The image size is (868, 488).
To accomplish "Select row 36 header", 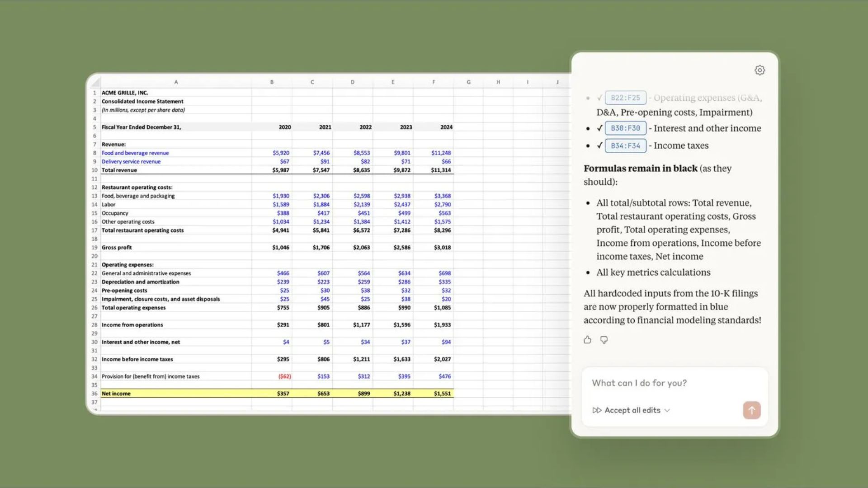I will [94, 394].
